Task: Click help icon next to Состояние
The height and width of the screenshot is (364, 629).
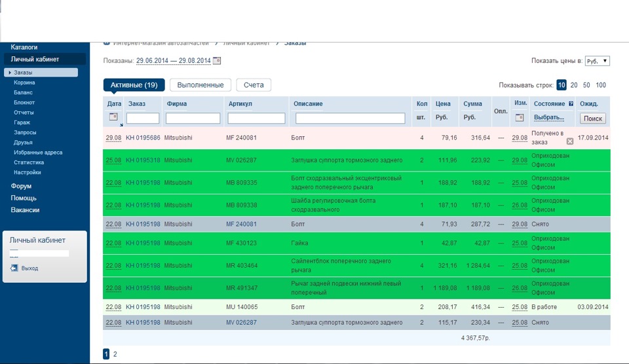Action: (x=571, y=104)
